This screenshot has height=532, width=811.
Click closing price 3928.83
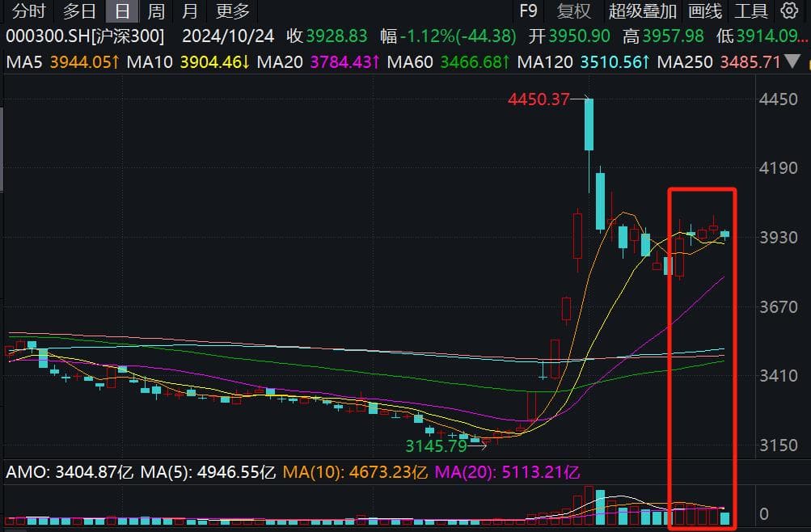tap(336, 36)
